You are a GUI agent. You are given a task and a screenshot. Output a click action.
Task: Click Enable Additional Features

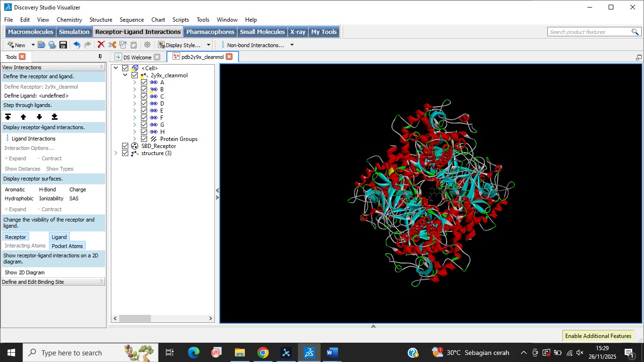click(598, 336)
